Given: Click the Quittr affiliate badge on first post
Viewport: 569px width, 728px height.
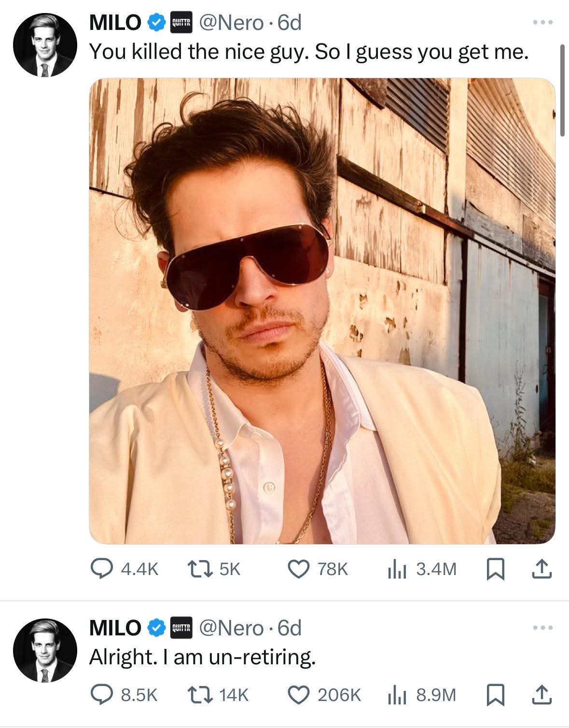Looking at the screenshot, I should tap(182, 23).
